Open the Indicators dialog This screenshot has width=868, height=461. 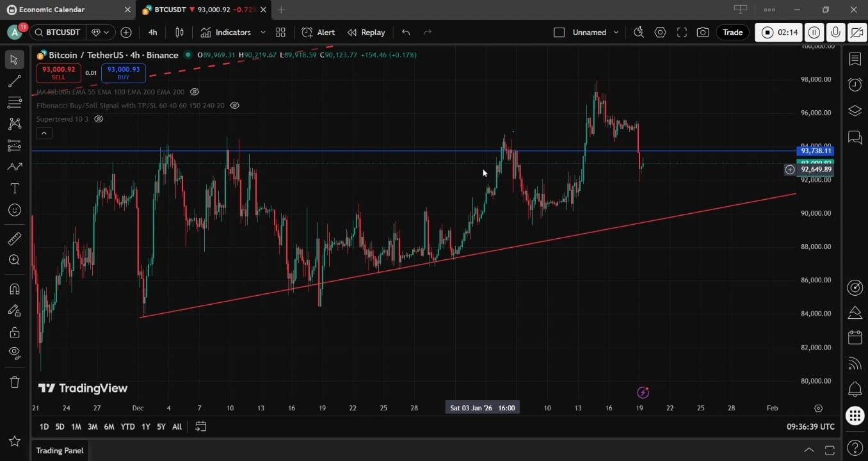225,33
